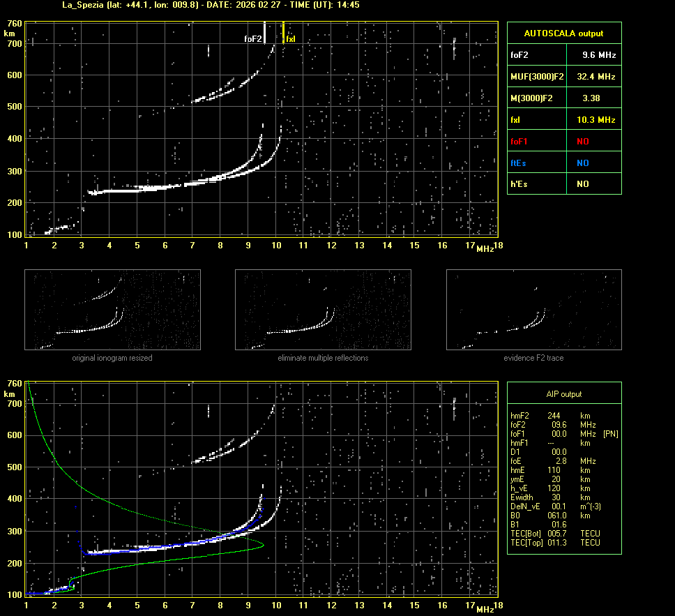675x616 pixels.
Task: Click the white foF2 marker on top ionogram
Action: pyautogui.click(x=264, y=33)
